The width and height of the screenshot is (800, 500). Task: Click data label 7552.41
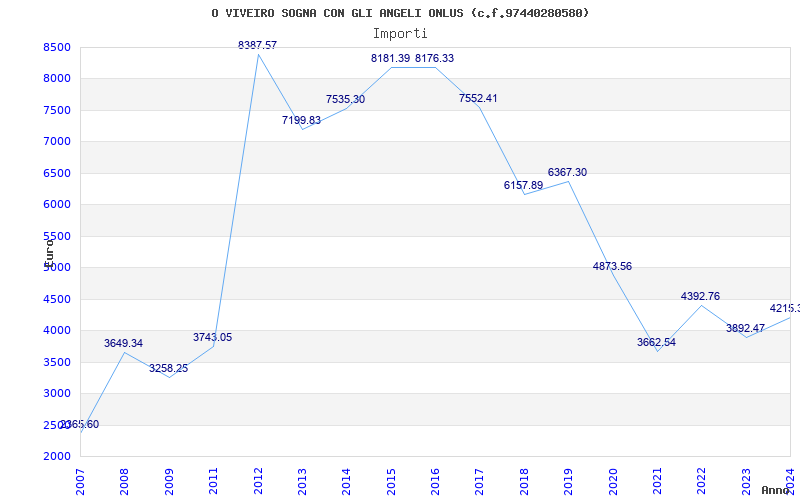click(x=478, y=98)
